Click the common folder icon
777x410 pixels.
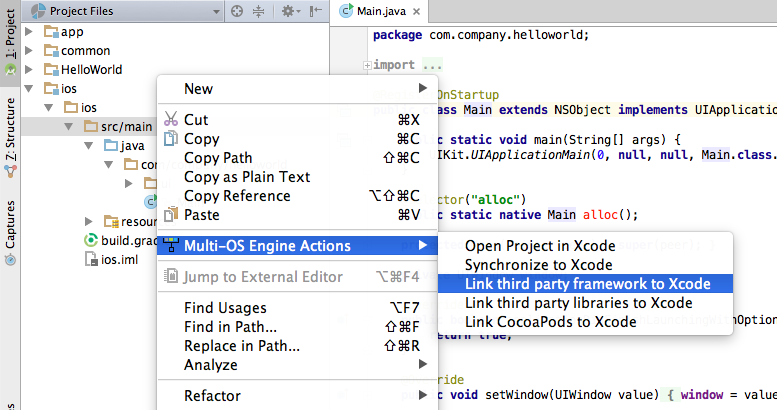pos(51,51)
